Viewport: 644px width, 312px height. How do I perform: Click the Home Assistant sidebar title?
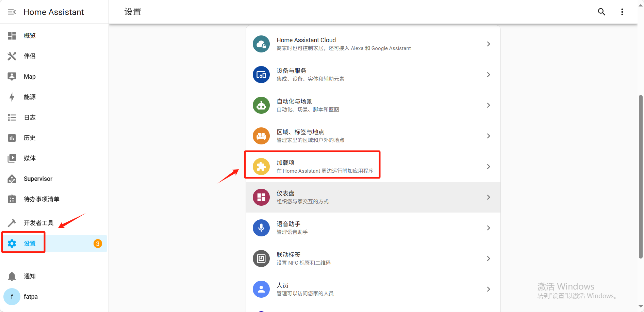53,12
